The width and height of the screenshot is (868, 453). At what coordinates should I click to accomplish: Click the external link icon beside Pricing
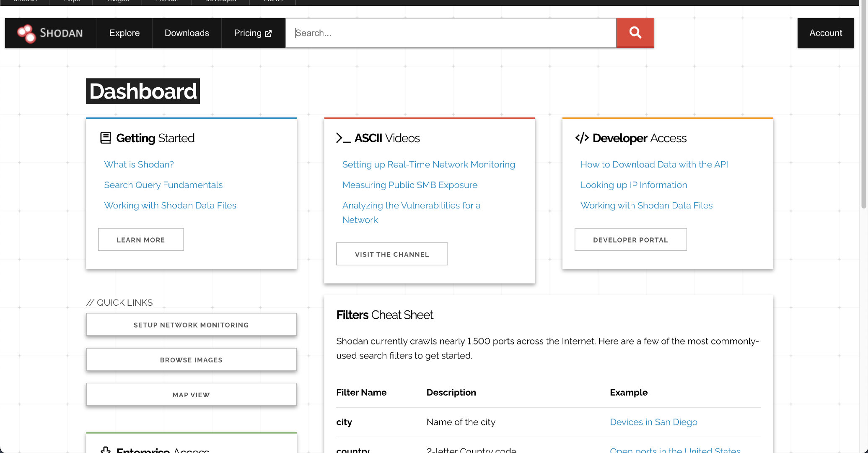pyautogui.click(x=268, y=34)
